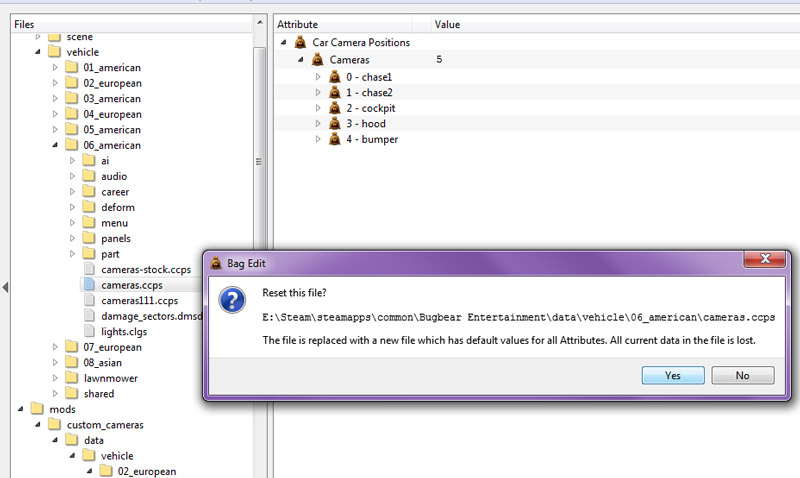This screenshot has height=478, width=800.
Task: Click the Files tree vertical scrollbar thumb
Action: (259, 161)
